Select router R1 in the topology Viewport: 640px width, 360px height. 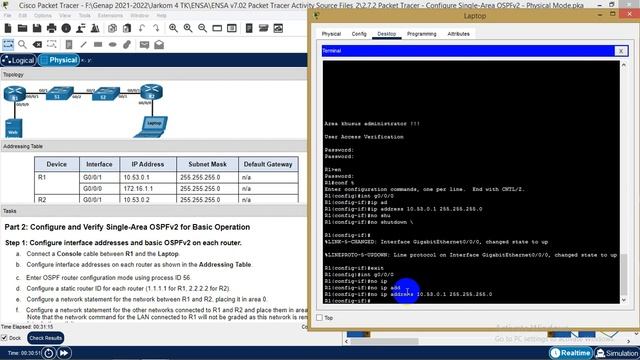[15, 94]
